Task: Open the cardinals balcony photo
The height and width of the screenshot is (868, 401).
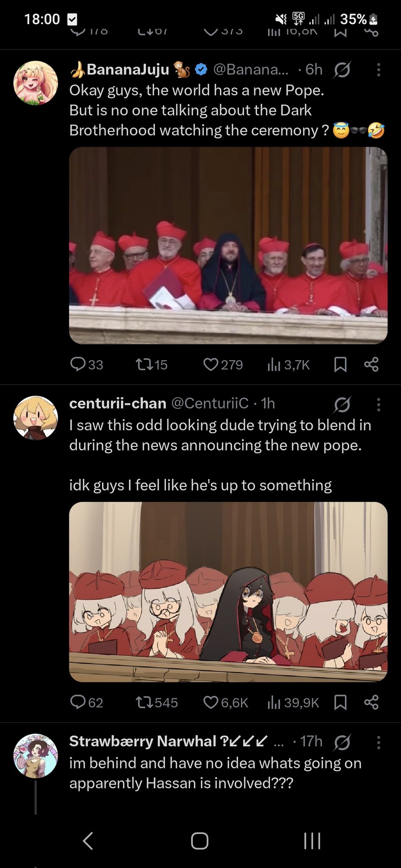Action: pyautogui.click(x=228, y=245)
